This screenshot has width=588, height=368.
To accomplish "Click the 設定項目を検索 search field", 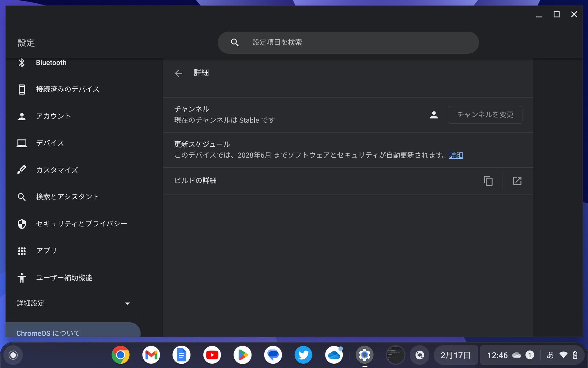I will [x=348, y=42].
